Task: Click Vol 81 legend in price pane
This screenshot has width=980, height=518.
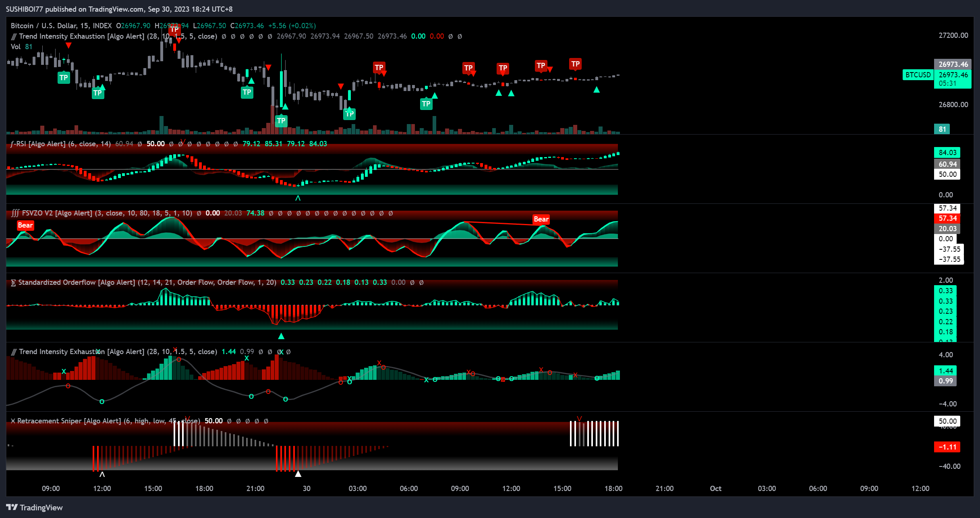Action: pyautogui.click(x=21, y=47)
